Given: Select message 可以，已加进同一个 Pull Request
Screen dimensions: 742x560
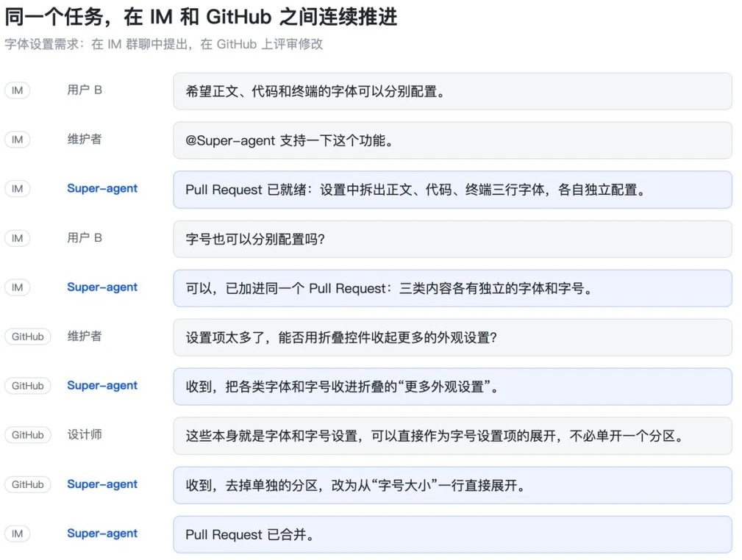Looking at the screenshot, I should coord(452,288).
